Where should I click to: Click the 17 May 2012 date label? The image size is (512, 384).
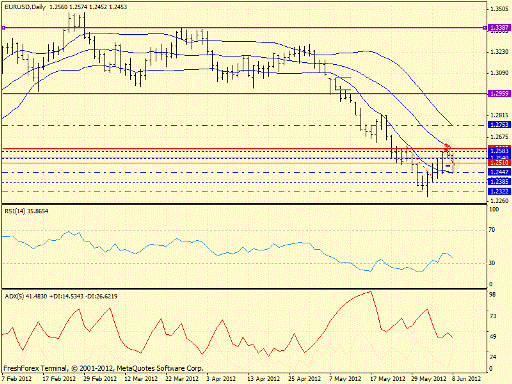coord(388,379)
